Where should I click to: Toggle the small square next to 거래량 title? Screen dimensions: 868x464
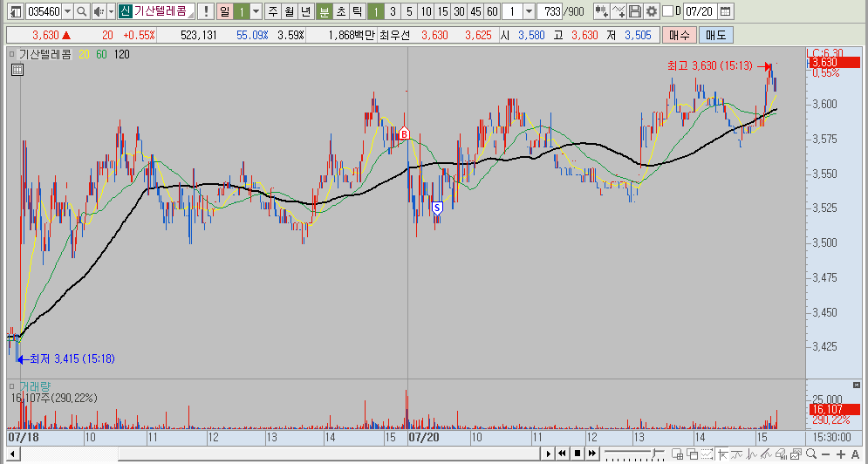11,386
